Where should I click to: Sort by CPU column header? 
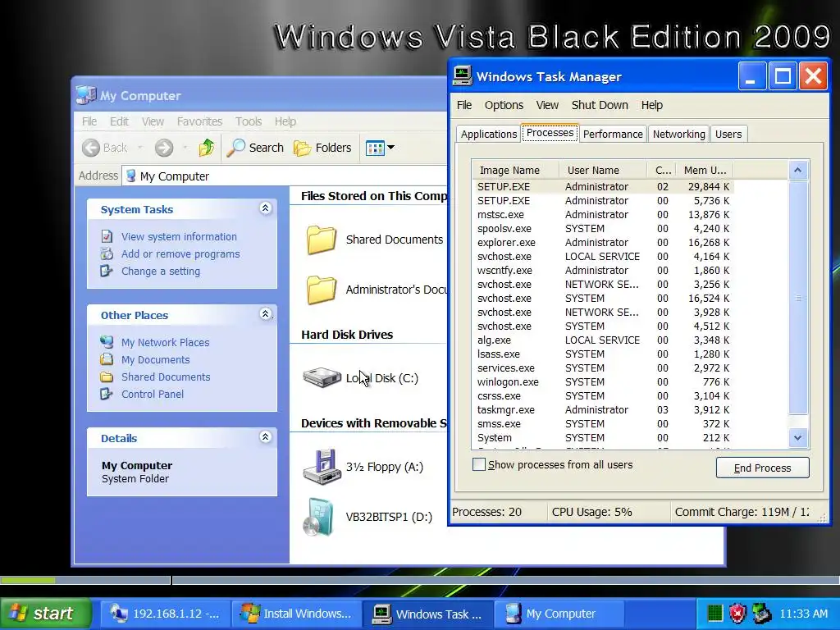point(662,171)
